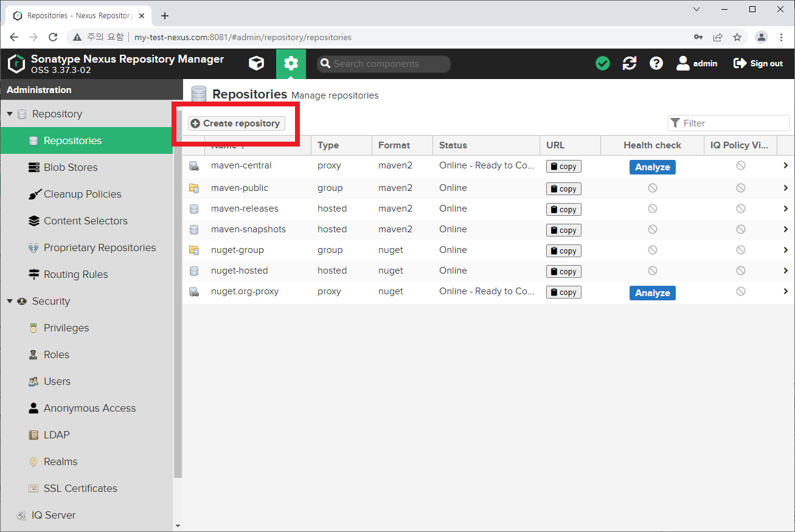Image resolution: width=795 pixels, height=532 pixels.
Task: Click the Search components field
Action: coord(384,64)
